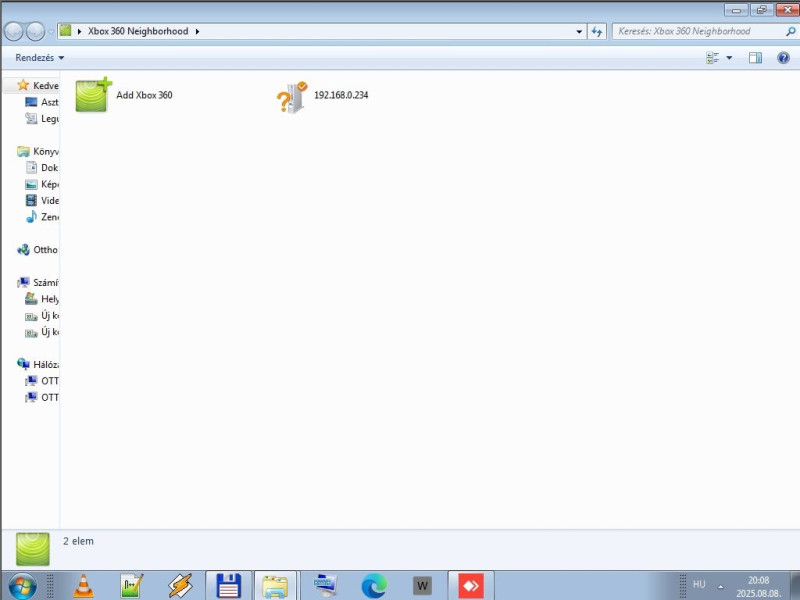Close the Explorer window
The height and width of the screenshot is (600, 800).
tap(787, 10)
